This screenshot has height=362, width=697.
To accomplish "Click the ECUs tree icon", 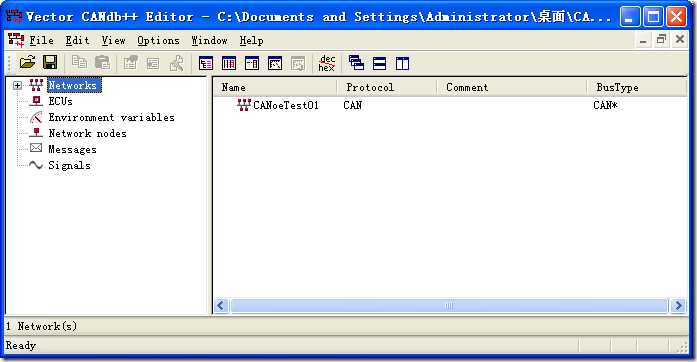I will tap(36, 101).
